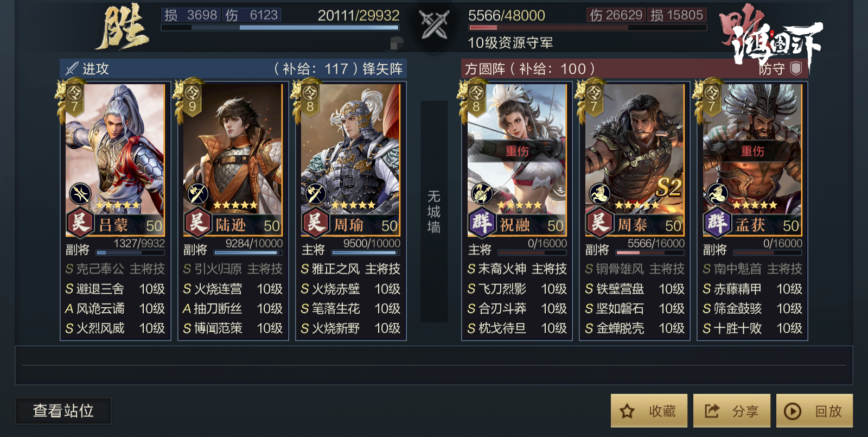Image resolution: width=868 pixels, height=437 pixels.
Task: Click the share arrow icon on 分享
Action: pyautogui.click(x=712, y=411)
